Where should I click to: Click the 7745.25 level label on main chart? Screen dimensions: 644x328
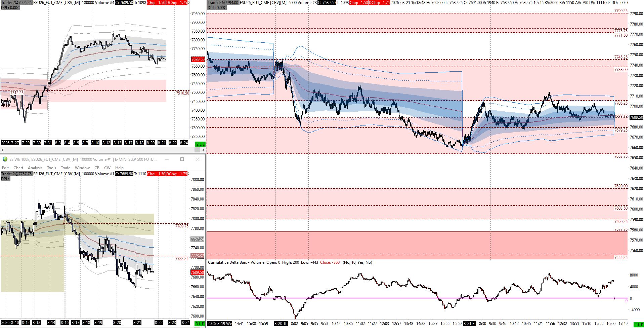pos(621,57)
